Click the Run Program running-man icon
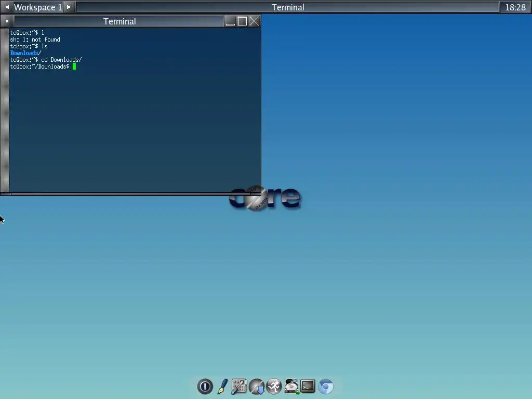Screen dimensions: 532x399 274,387
